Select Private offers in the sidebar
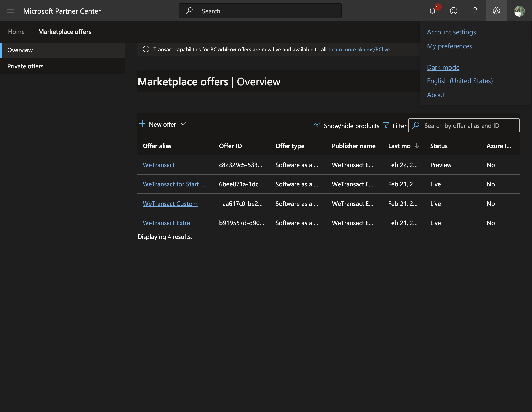The image size is (532, 412). click(62, 66)
